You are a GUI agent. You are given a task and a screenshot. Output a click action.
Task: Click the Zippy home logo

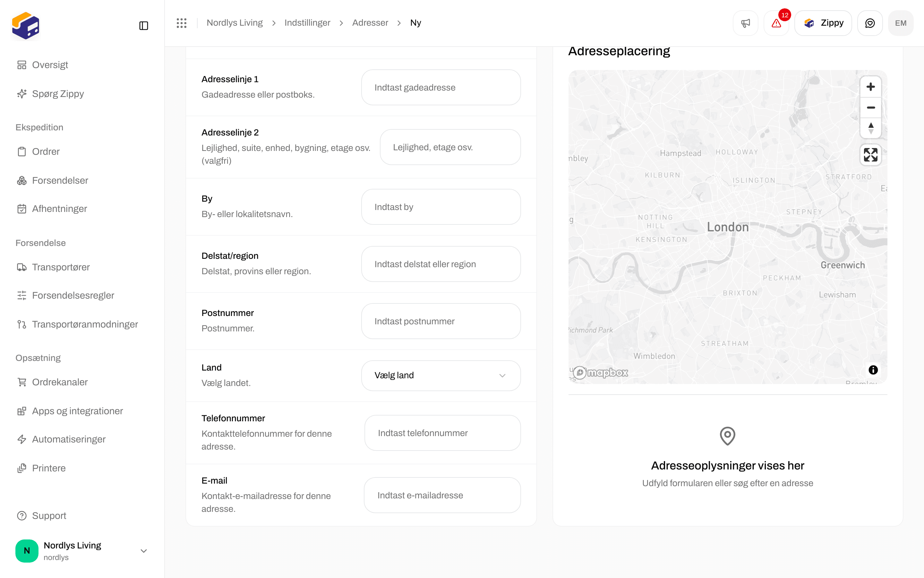(26, 26)
